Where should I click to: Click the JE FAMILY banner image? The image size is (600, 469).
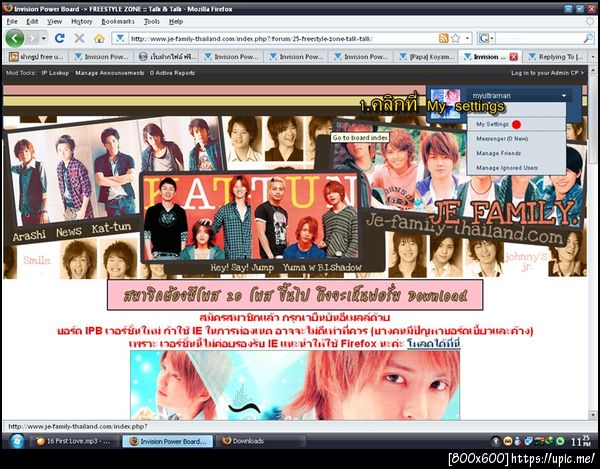pos(295,196)
